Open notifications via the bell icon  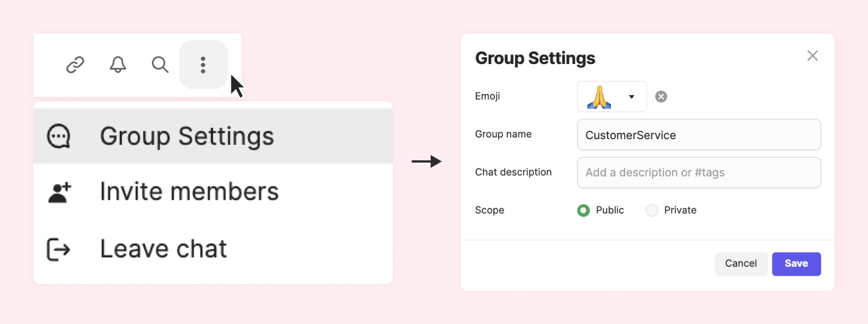point(117,65)
